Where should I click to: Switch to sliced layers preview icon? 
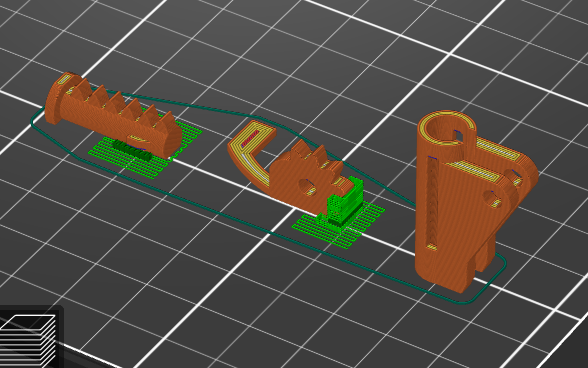pos(27,340)
